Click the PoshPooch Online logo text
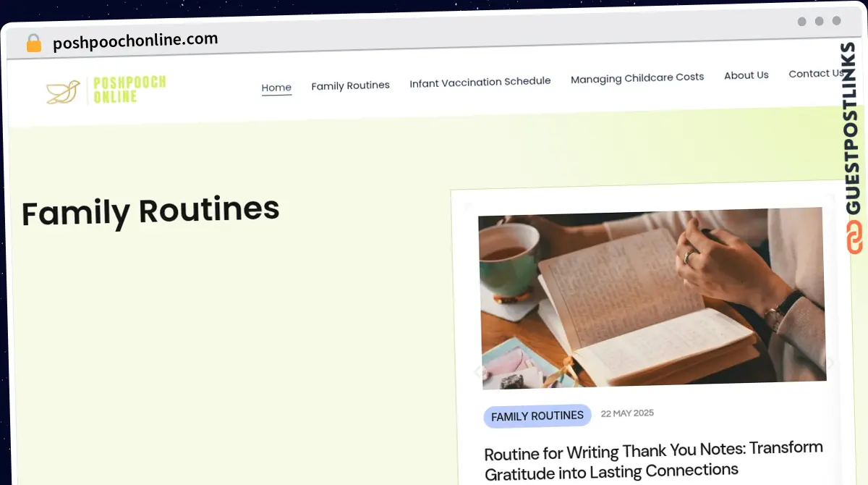The image size is (868, 485). point(130,89)
